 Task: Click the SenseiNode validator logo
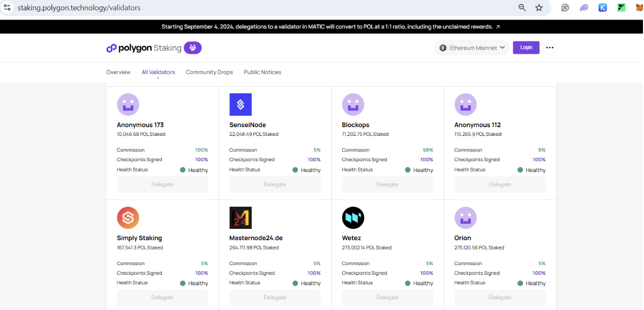point(240,104)
